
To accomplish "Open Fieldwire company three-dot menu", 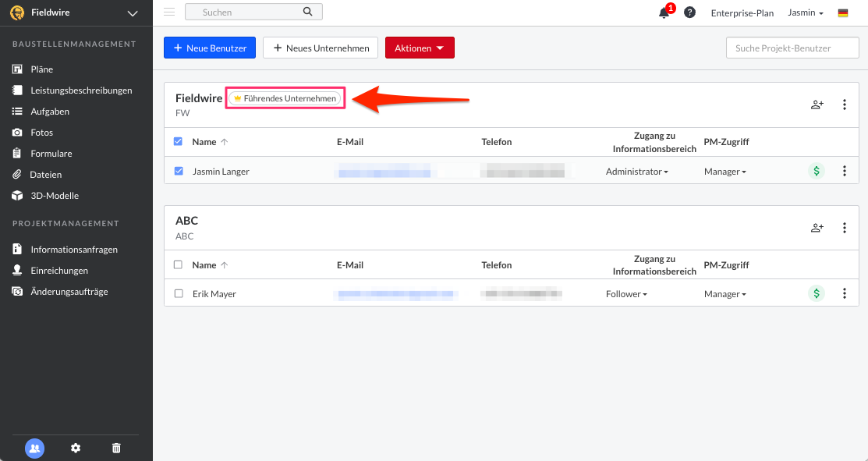I will 844,105.
